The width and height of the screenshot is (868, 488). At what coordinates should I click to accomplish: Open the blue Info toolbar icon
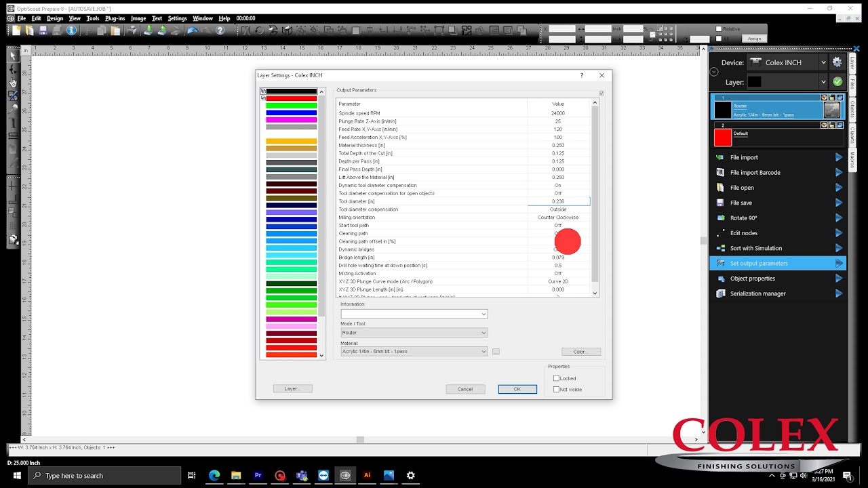[71, 30]
